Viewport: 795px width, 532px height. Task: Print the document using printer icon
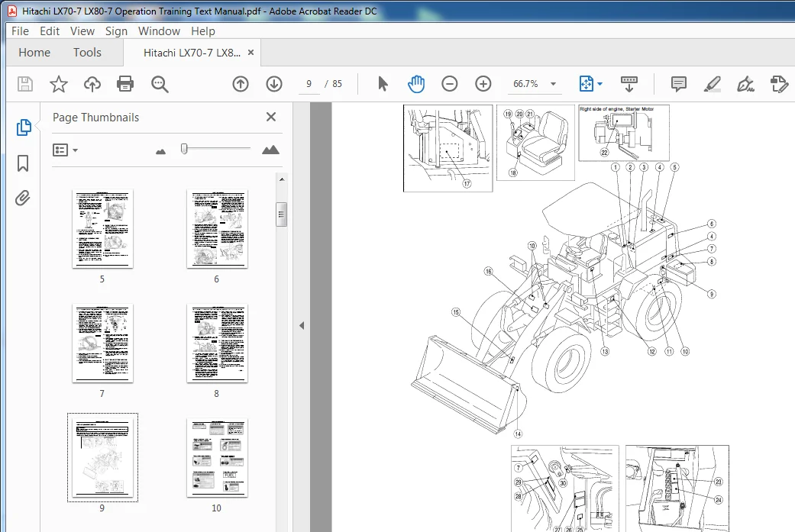(x=125, y=84)
